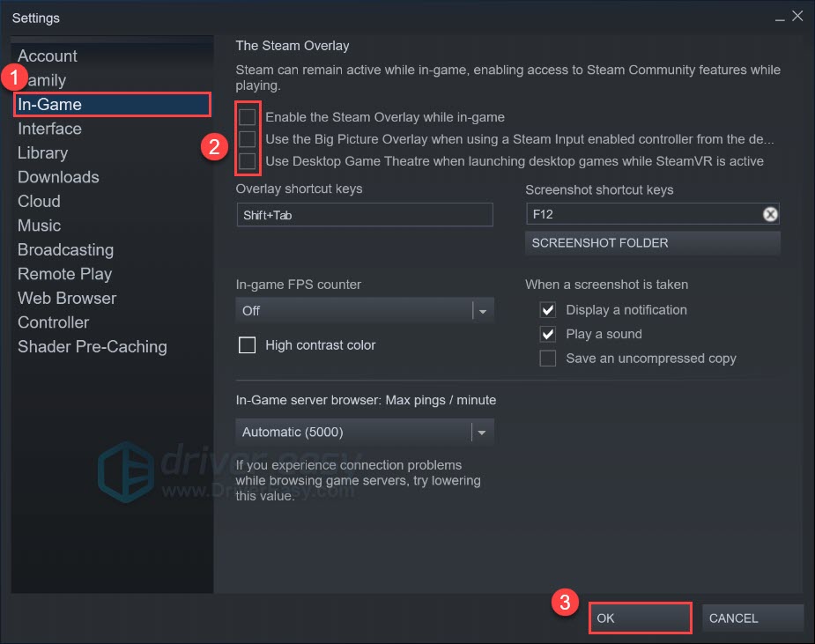Open the Max pings per minute dropdown
Image resolution: width=815 pixels, height=644 pixels.
(x=365, y=432)
